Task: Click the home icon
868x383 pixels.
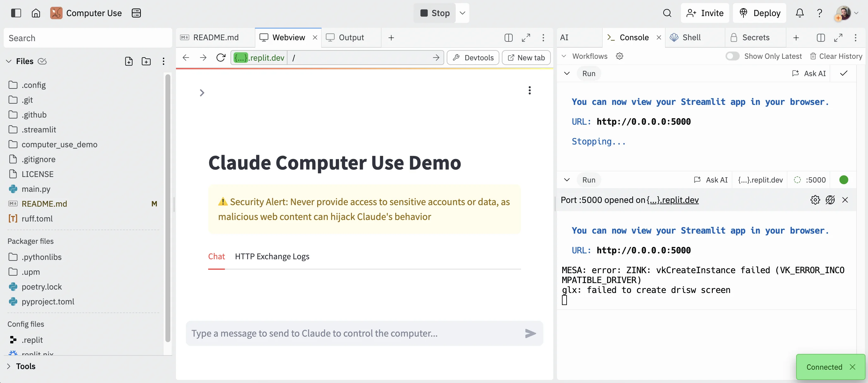Action: click(36, 13)
